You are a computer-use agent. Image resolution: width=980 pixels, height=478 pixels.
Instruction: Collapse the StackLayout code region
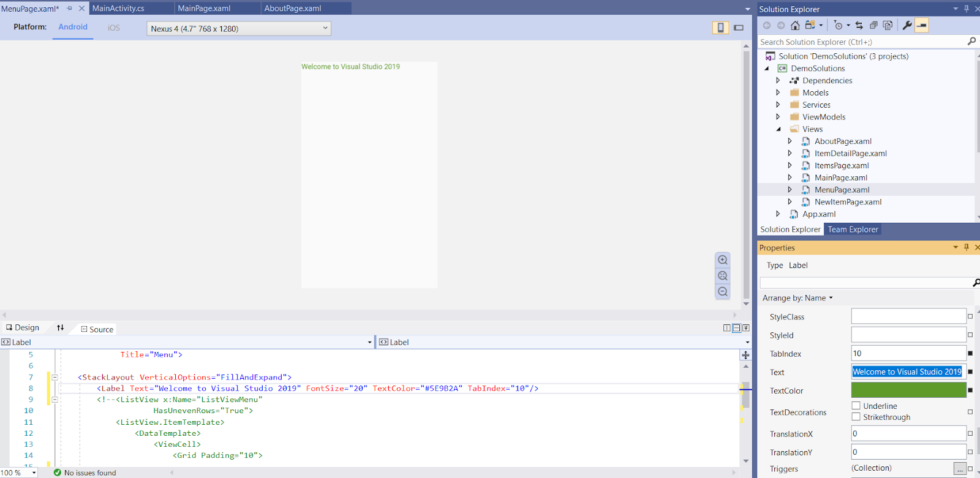pyautogui.click(x=55, y=377)
